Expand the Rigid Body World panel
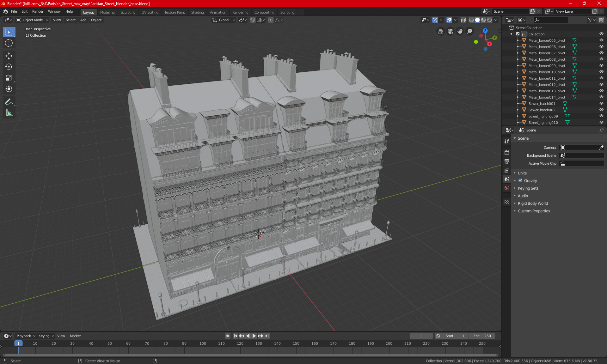Image resolution: width=607 pixels, height=364 pixels. coord(533,203)
